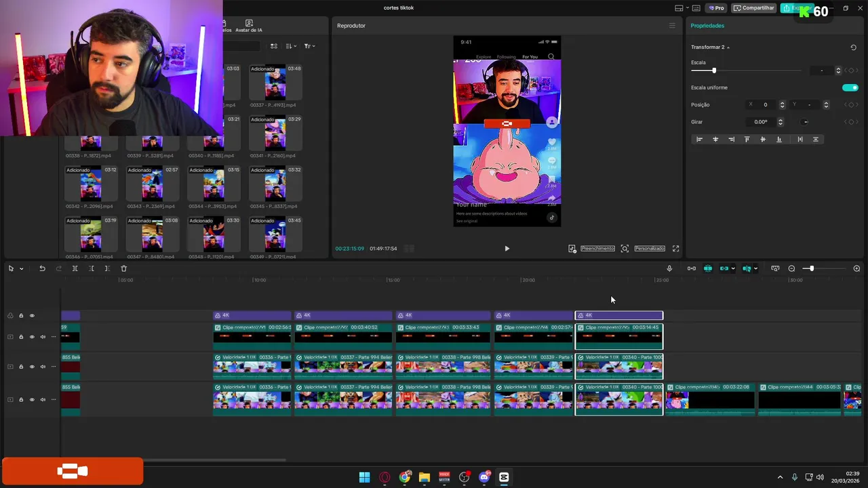The image size is (868, 488).
Task: Zoom out the timeline
Action: point(791,268)
